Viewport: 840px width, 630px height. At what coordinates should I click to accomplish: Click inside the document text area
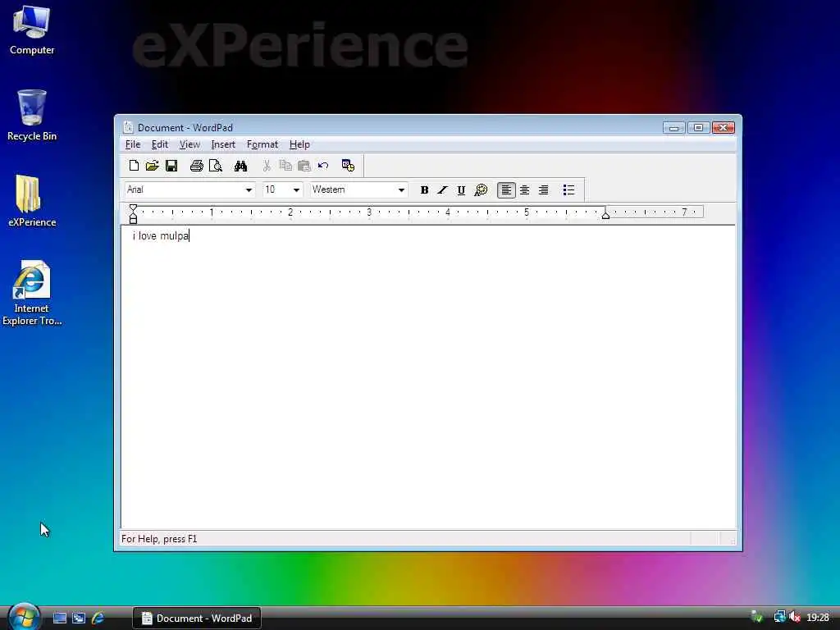(x=428, y=377)
